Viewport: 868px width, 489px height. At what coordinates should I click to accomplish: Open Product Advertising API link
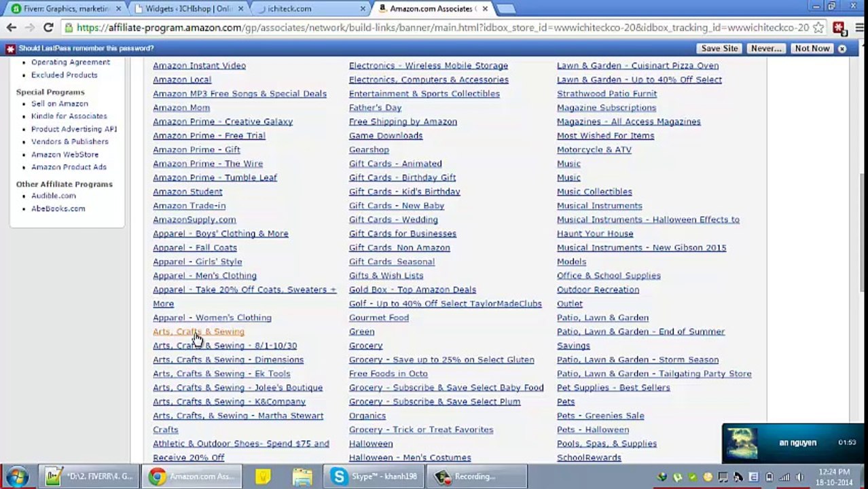tap(74, 129)
